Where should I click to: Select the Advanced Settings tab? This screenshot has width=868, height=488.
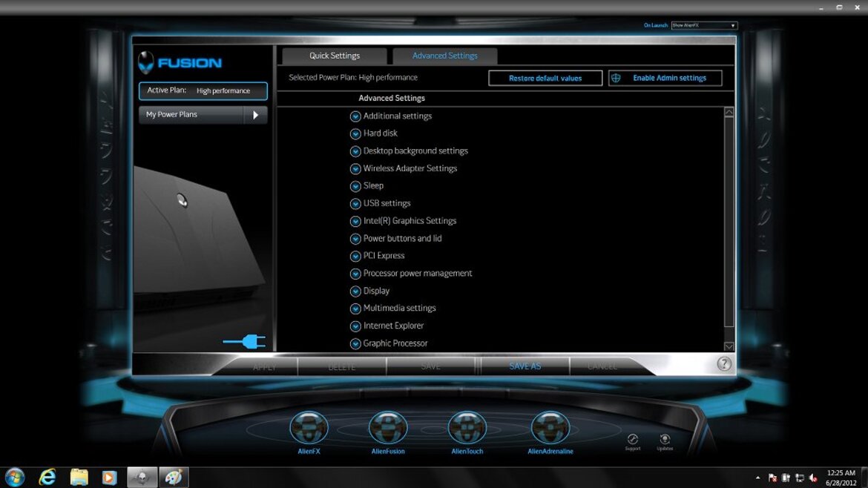pyautogui.click(x=444, y=56)
